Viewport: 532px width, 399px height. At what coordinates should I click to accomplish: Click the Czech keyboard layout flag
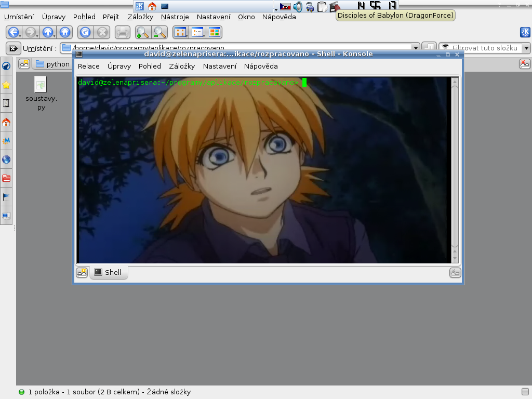coord(285,6)
